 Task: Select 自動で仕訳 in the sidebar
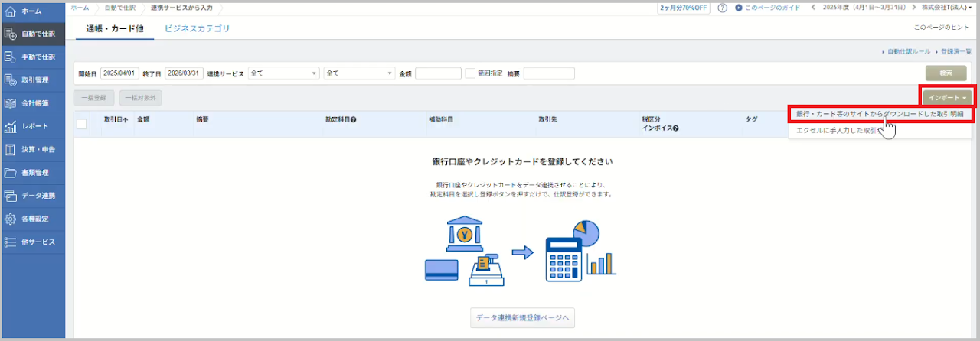click(33, 34)
